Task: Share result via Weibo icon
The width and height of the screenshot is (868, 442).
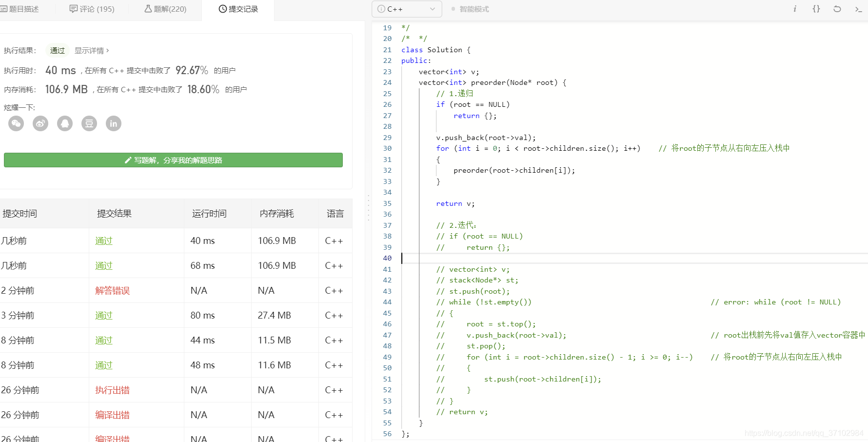Action: tap(40, 123)
